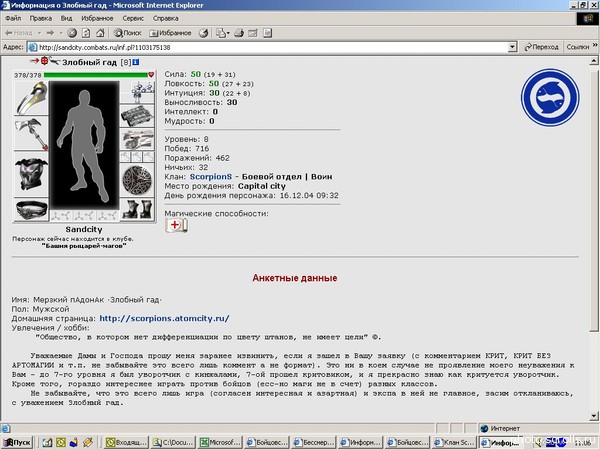600x450 pixels.
Task: Click the red heart icon by health bar
Action: point(151,75)
